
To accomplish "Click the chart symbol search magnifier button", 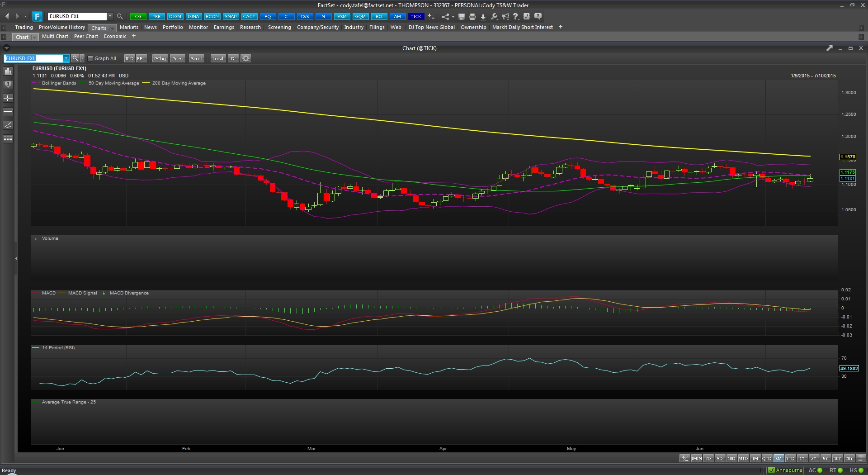I will tap(75, 58).
